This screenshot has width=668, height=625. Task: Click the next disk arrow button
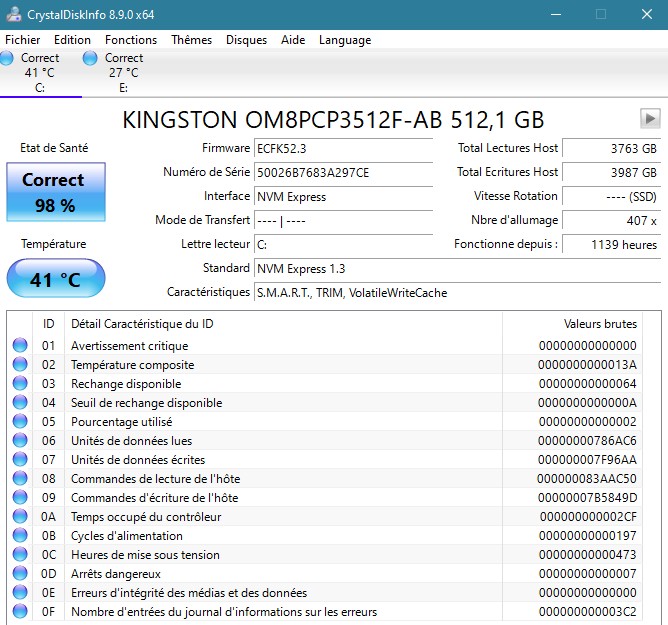[650, 118]
